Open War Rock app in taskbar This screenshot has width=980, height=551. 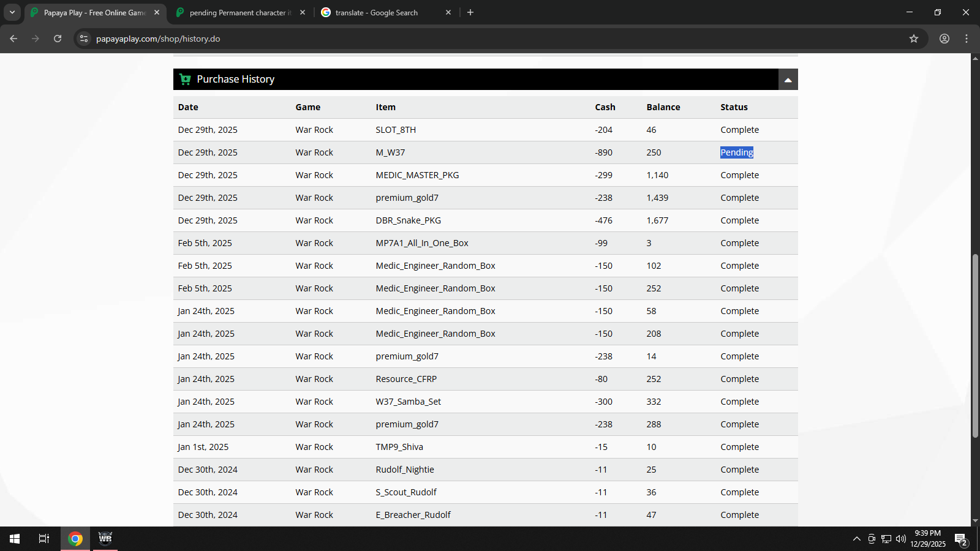tap(105, 539)
